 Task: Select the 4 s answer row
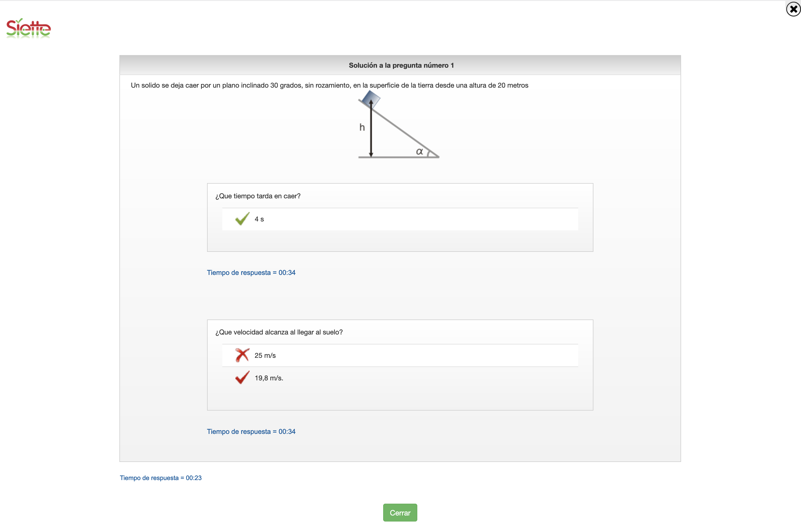pos(399,219)
